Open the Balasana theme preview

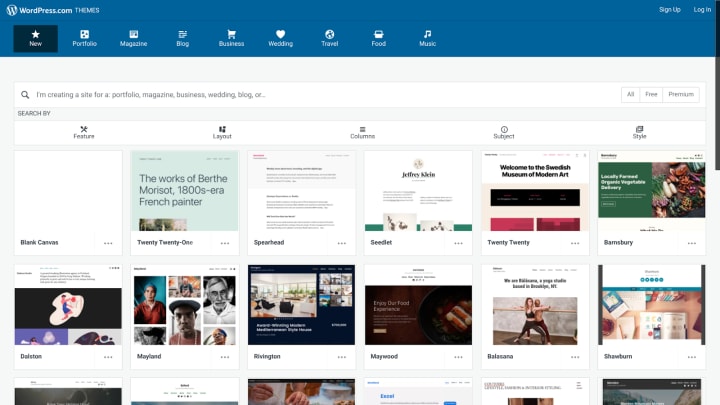pyautogui.click(x=535, y=305)
